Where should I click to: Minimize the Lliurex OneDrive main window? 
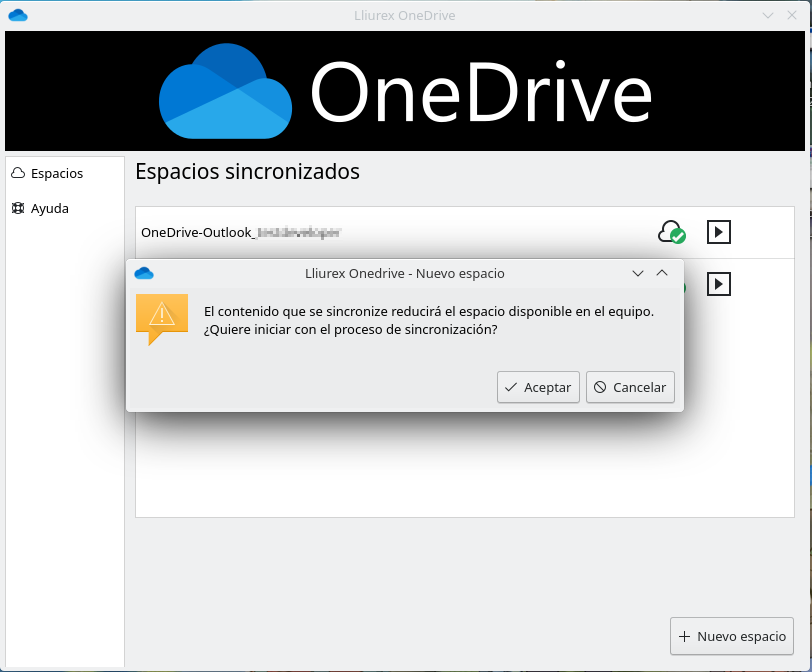tap(768, 15)
